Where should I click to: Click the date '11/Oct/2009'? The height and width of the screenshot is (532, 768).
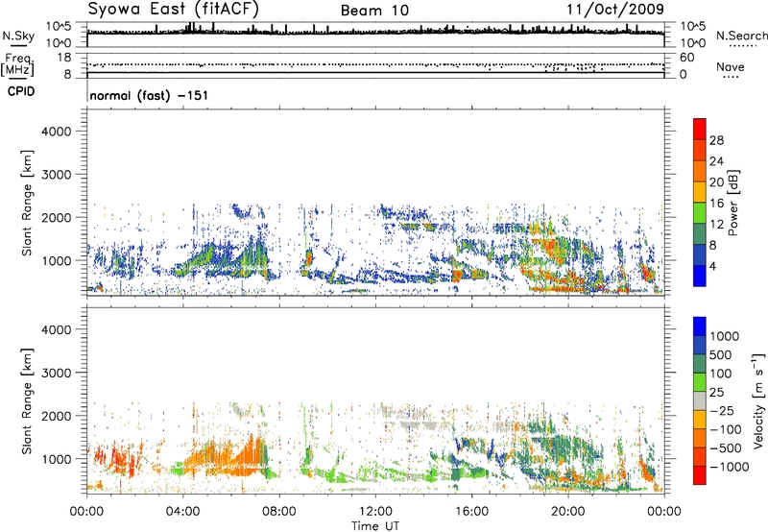tap(615, 10)
